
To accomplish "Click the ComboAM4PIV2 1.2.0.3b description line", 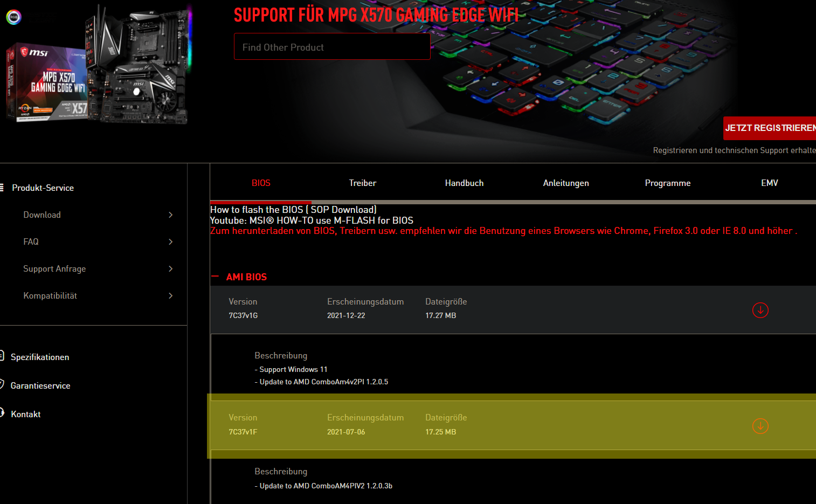I will coord(323,486).
